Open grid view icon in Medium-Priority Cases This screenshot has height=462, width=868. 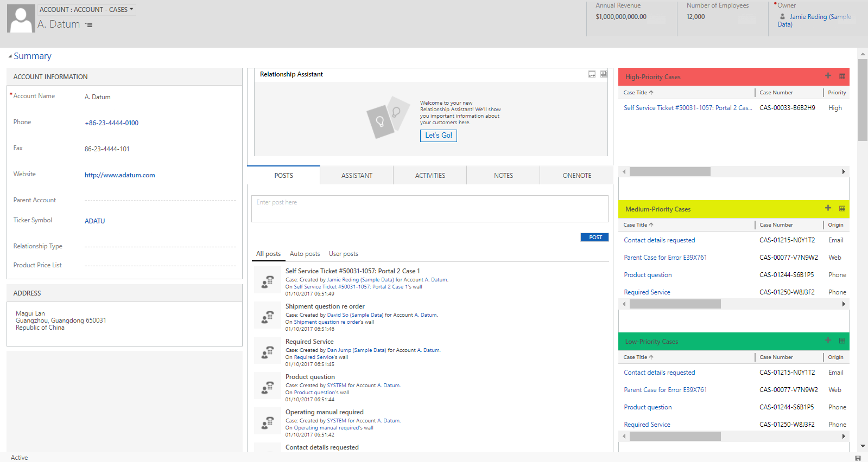[x=842, y=209]
